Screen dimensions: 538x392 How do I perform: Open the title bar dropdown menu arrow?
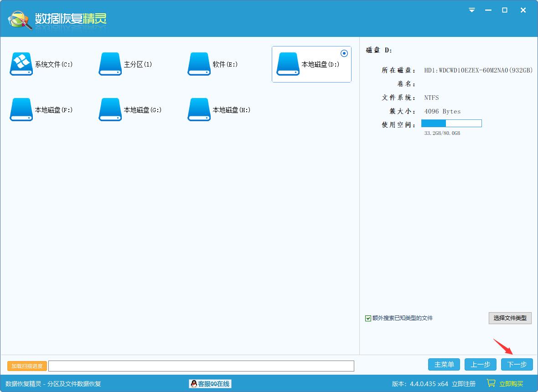pyautogui.click(x=472, y=10)
